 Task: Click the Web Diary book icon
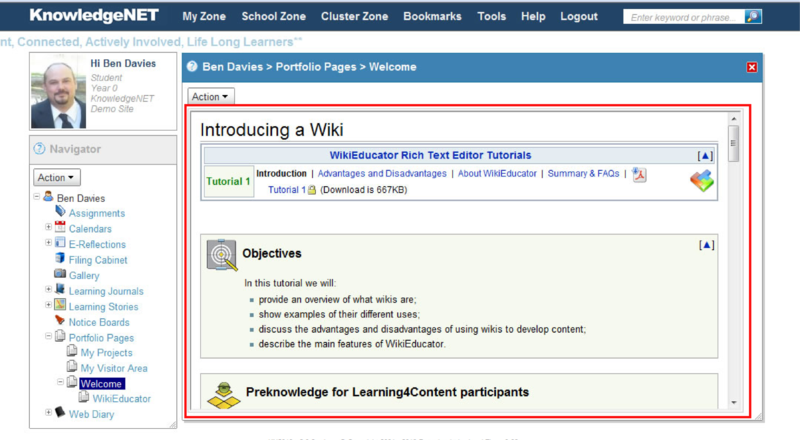tap(60, 412)
